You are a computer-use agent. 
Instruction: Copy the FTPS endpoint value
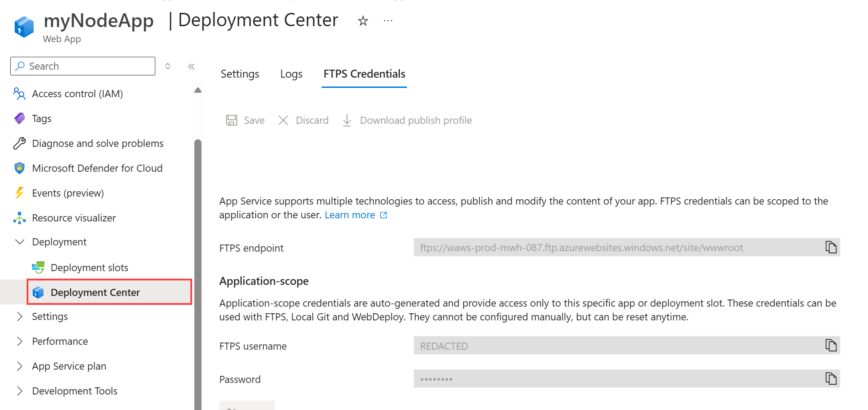pyautogui.click(x=831, y=247)
